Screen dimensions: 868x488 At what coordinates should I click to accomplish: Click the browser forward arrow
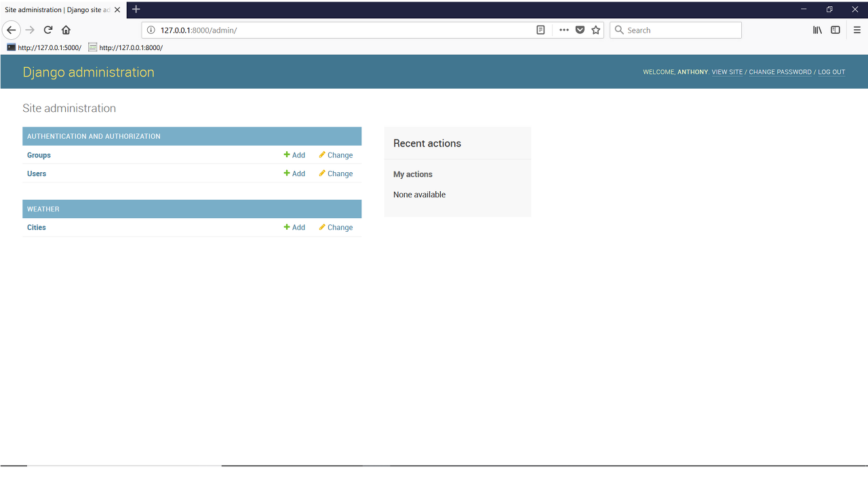(30, 30)
